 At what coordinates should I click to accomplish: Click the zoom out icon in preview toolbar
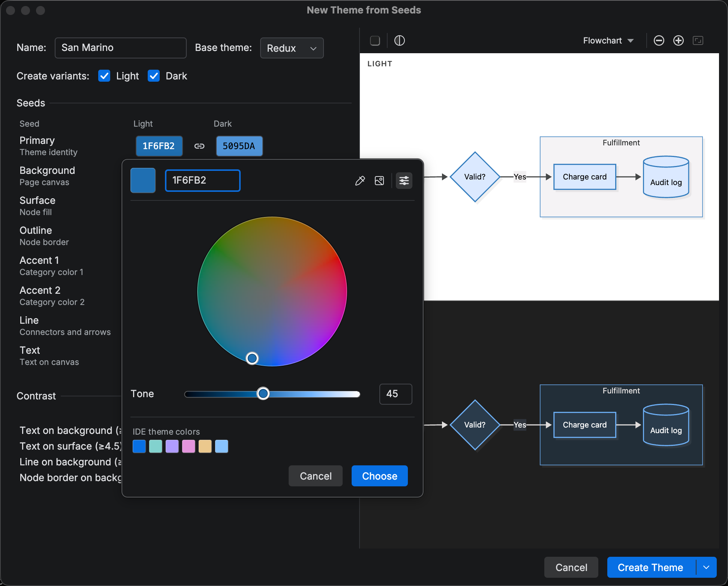[x=659, y=40]
